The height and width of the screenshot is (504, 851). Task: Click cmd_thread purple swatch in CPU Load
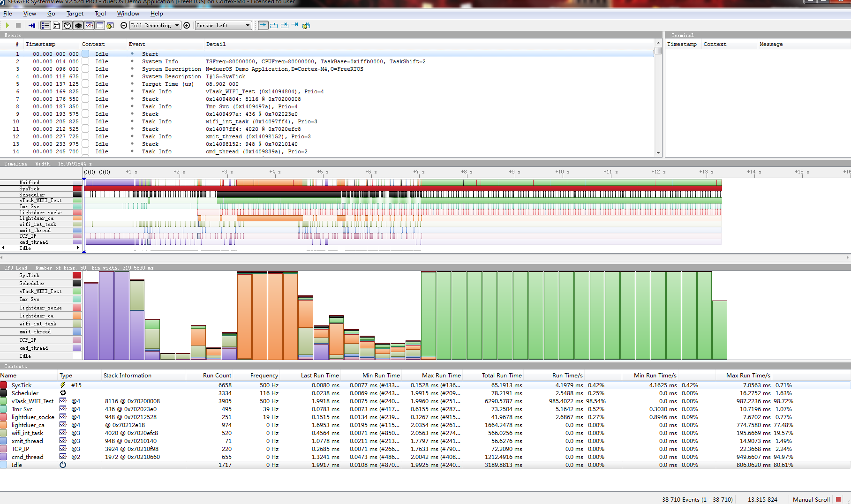(x=77, y=348)
